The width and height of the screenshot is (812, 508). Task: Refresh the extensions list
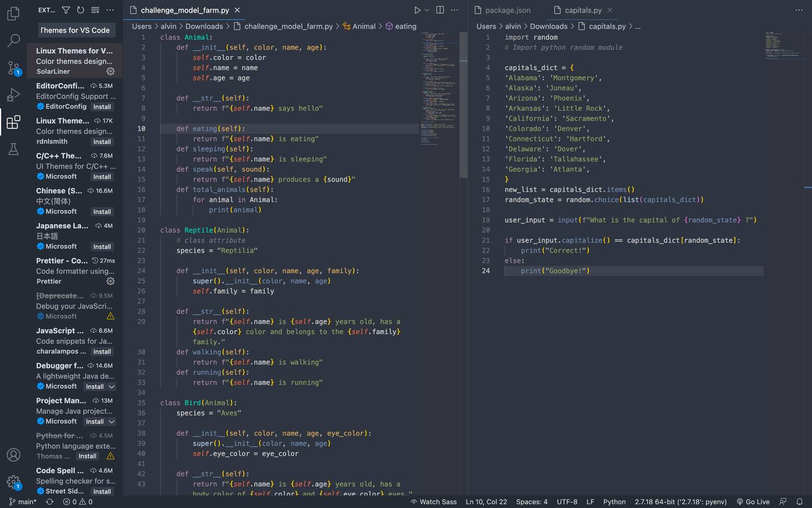81,10
